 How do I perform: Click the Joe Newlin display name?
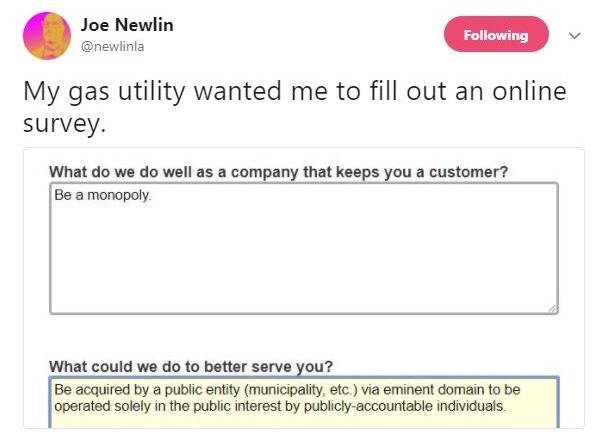(127, 25)
